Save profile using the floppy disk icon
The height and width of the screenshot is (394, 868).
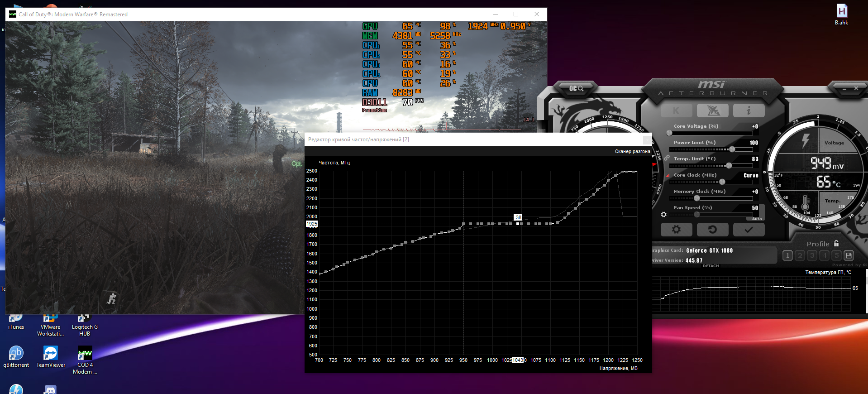[x=849, y=255]
